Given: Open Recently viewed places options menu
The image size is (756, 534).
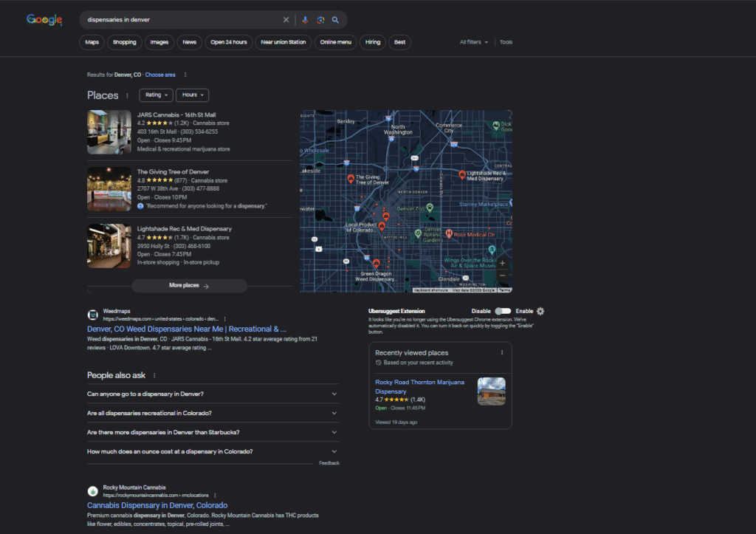Looking at the screenshot, I should (x=502, y=352).
